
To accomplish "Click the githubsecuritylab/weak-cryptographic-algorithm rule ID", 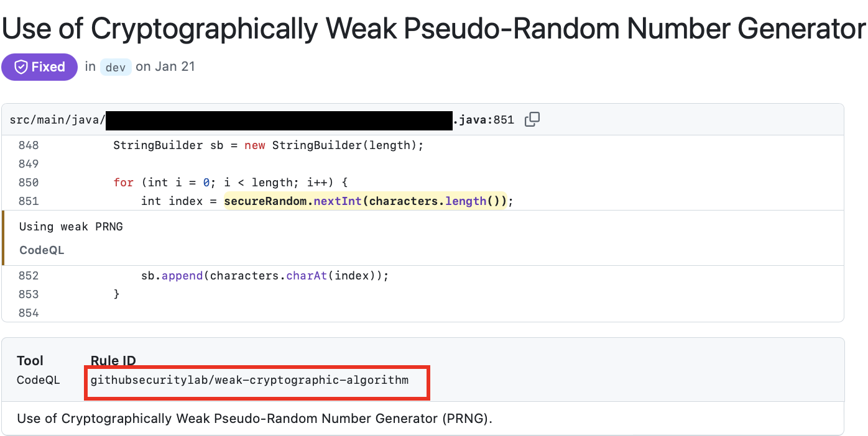I will click(x=249, y=379).
